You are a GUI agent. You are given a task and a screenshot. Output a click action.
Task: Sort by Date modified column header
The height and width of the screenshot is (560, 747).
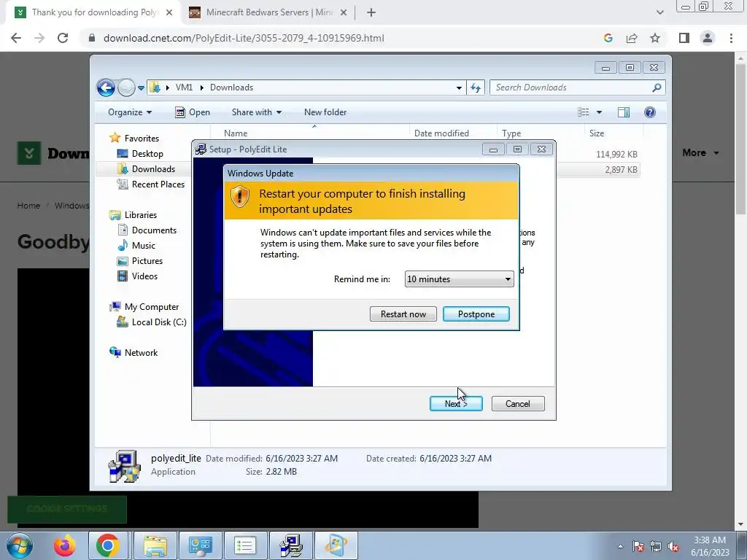[x=441, y=133]
